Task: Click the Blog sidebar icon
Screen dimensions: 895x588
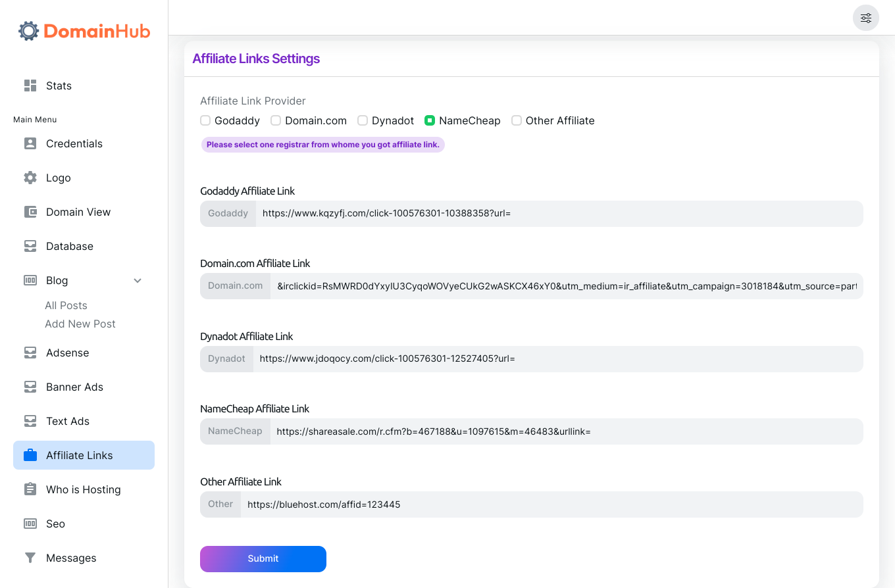Action: (x=30, y=280)
